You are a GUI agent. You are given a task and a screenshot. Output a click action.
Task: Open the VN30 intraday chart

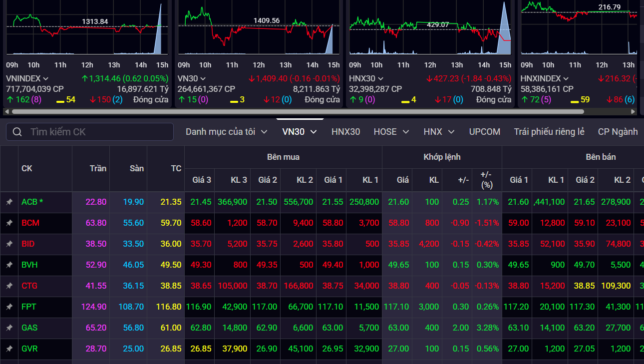[259, 28]
